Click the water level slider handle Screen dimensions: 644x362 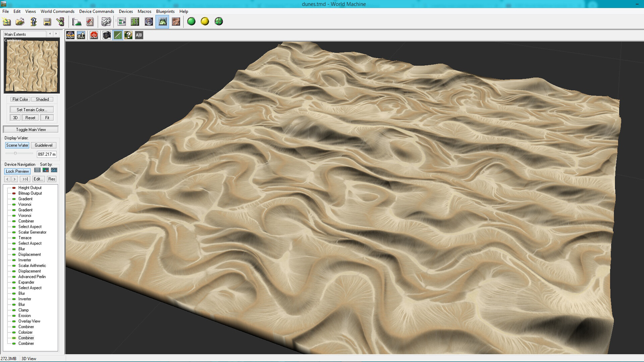pos(15,154)
